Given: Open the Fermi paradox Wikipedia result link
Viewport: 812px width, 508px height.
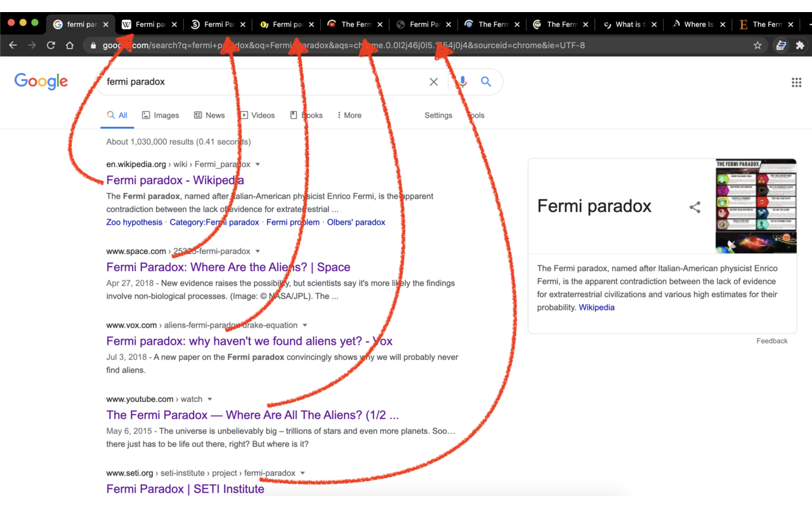Looking at the screenshot, I should (174, 180).
